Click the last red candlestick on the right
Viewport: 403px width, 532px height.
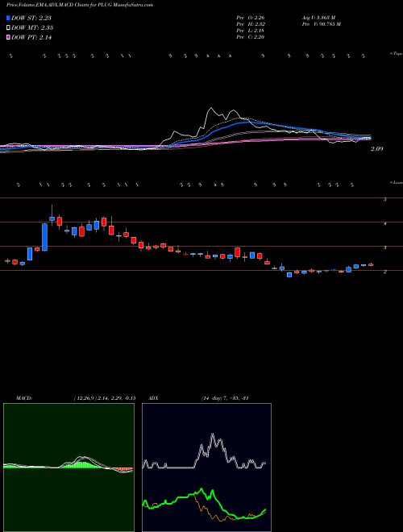pyautogui.click(x=371, y=264)
